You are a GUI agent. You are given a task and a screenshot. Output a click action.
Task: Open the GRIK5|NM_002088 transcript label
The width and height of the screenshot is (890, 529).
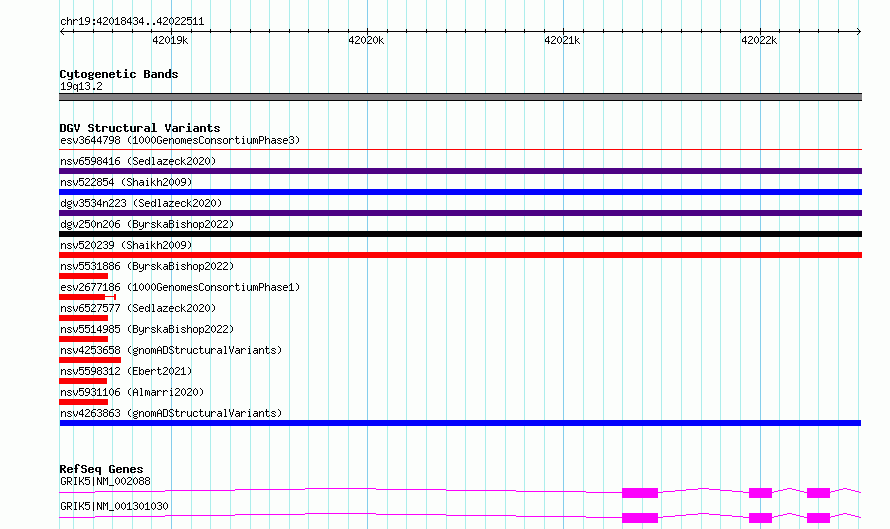pyautogui.click(x=105, y=481)
